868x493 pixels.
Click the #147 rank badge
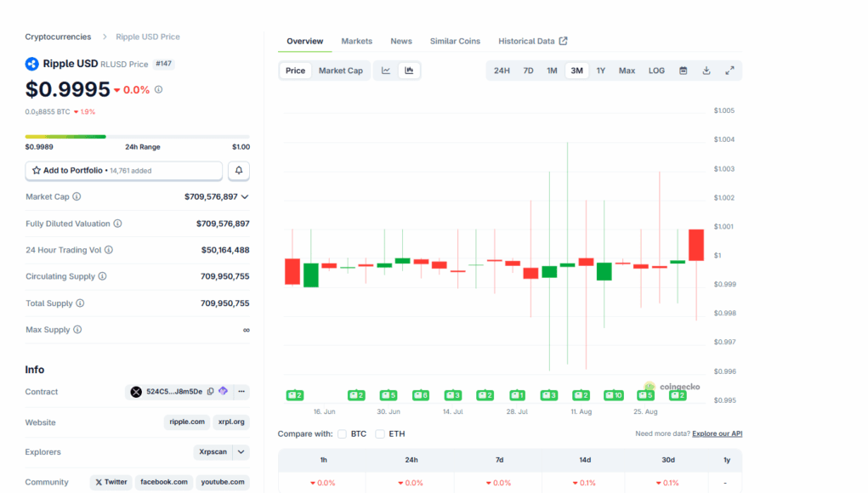163,65
